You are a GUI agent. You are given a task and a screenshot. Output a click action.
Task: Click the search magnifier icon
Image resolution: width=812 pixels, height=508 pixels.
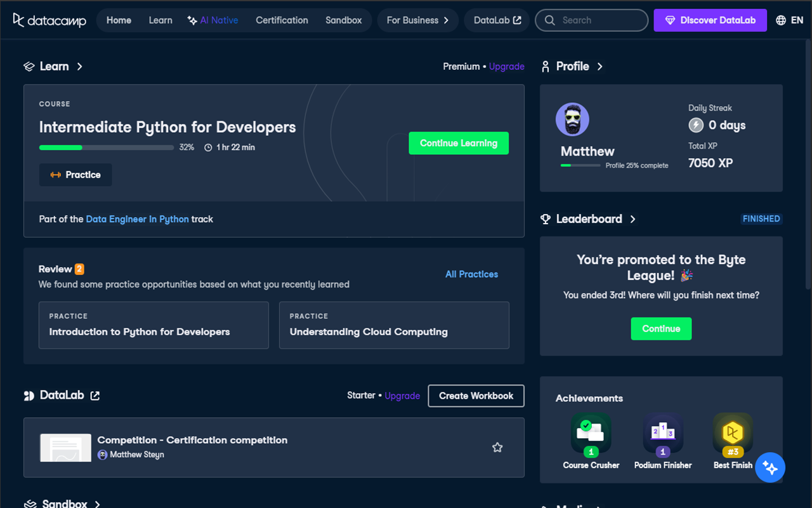550,20
